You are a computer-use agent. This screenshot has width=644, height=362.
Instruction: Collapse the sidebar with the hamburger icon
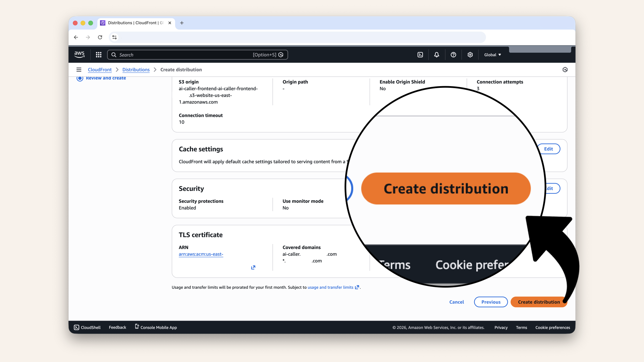79,69
